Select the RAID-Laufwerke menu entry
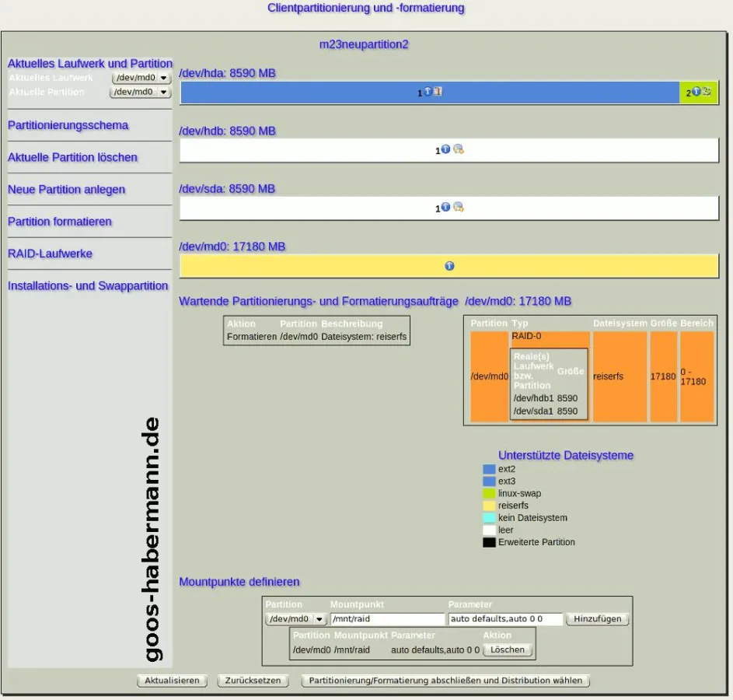 [x=51, y=254]
